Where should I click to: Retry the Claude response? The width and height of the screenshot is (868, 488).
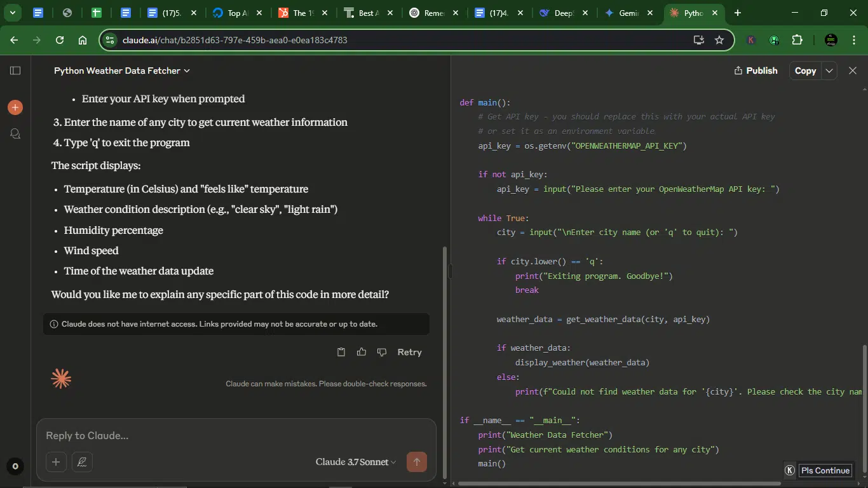click(x=409, y=352)
